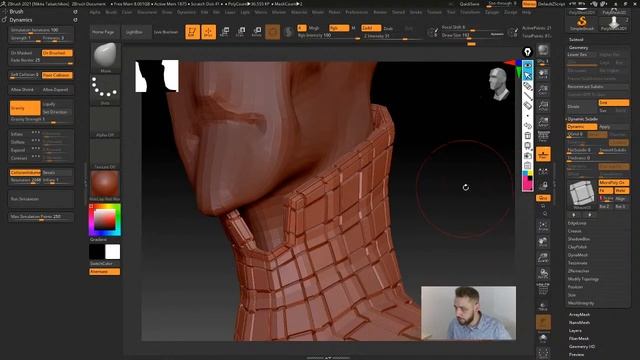Toggle the Dynamic subdivision button

click(x=582, y=127)
